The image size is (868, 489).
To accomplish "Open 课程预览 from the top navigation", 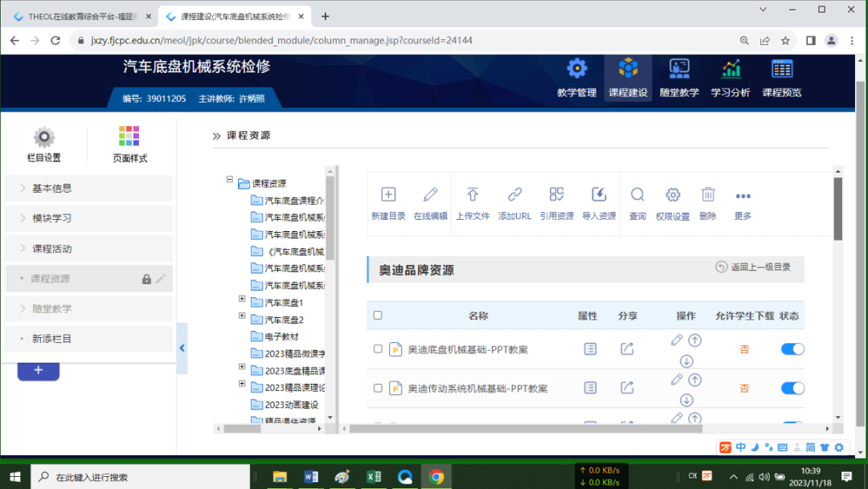I will tap(782, 78).
